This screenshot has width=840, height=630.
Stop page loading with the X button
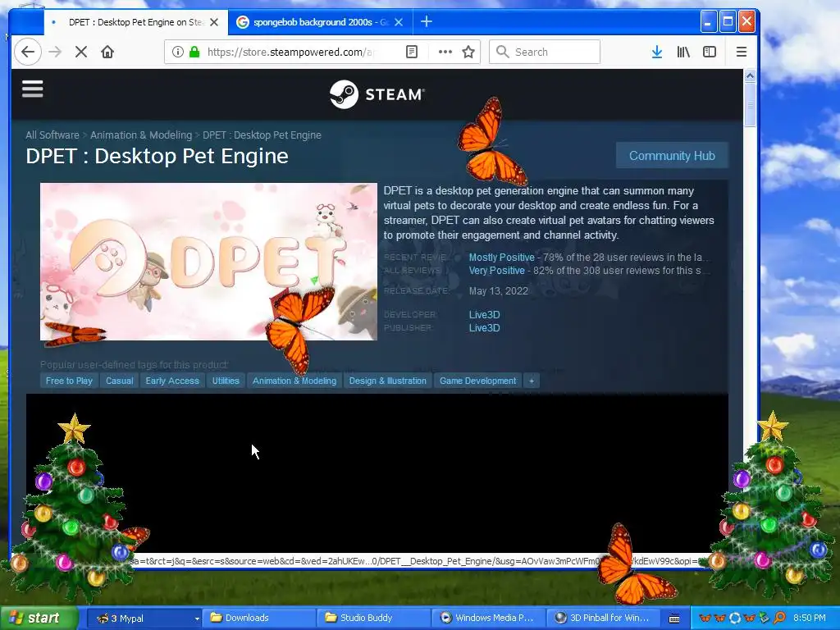coord(81,52)
